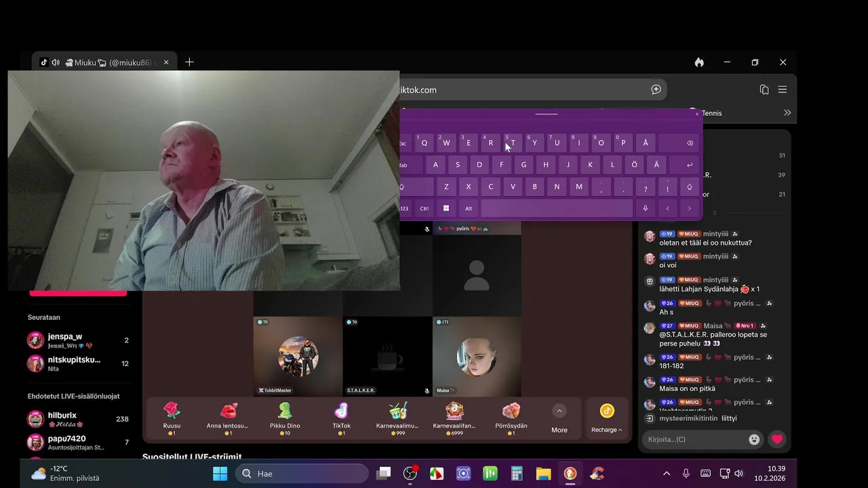Show more bookmarks with double chevron

coord(787,113)
